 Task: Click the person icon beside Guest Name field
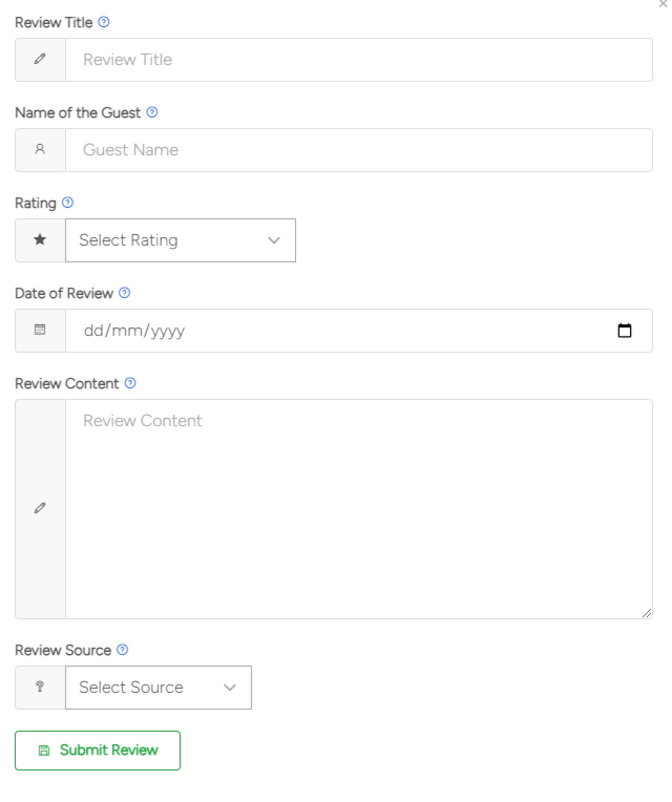(40, 150)
